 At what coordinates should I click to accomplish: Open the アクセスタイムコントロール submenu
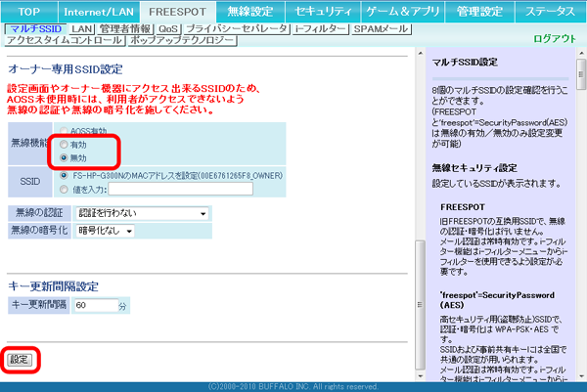pyautogui.click(x=65, y=40)
